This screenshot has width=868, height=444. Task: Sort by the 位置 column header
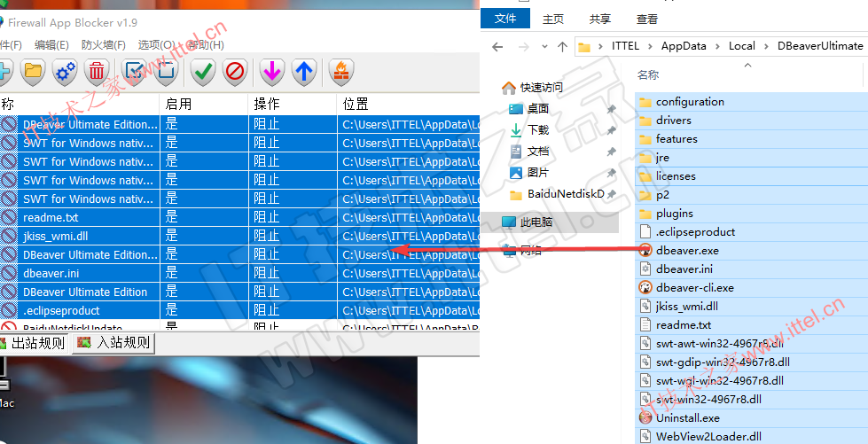408,104
